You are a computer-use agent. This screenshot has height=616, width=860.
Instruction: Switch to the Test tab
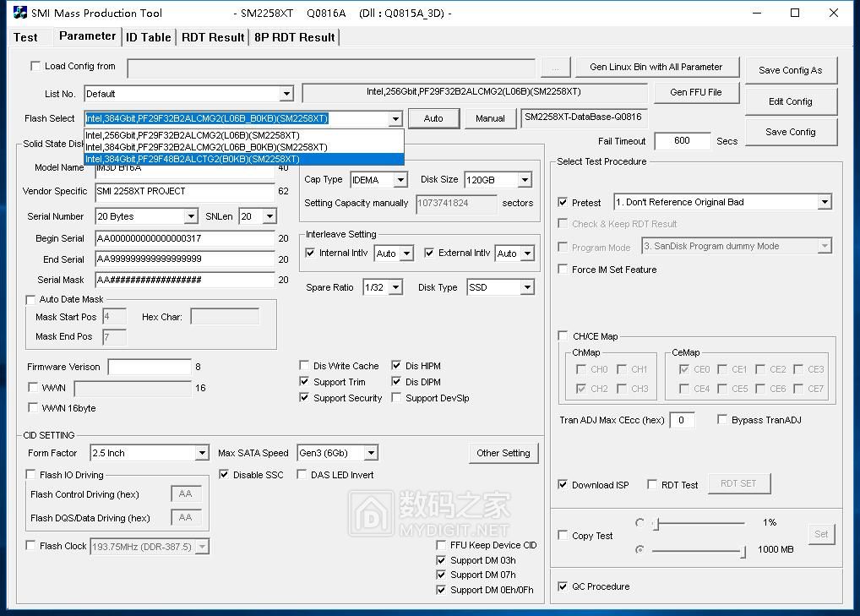pos(25,37)
